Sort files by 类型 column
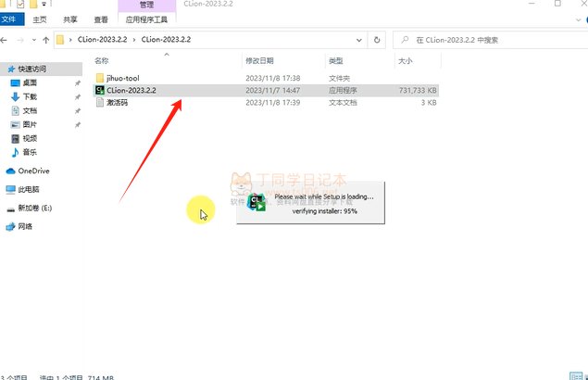The width and height of the screenshot is (588, 380). click(x=336, y=61)
